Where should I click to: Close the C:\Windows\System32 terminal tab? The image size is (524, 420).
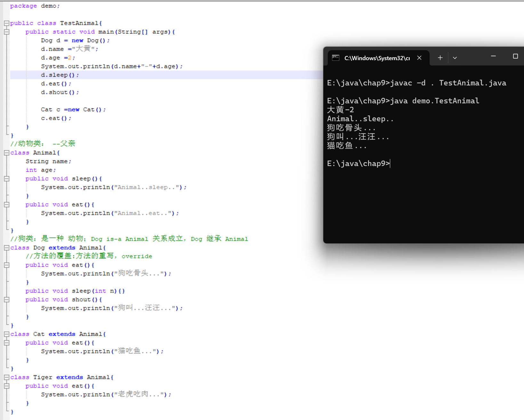click(x=419, y=58)
